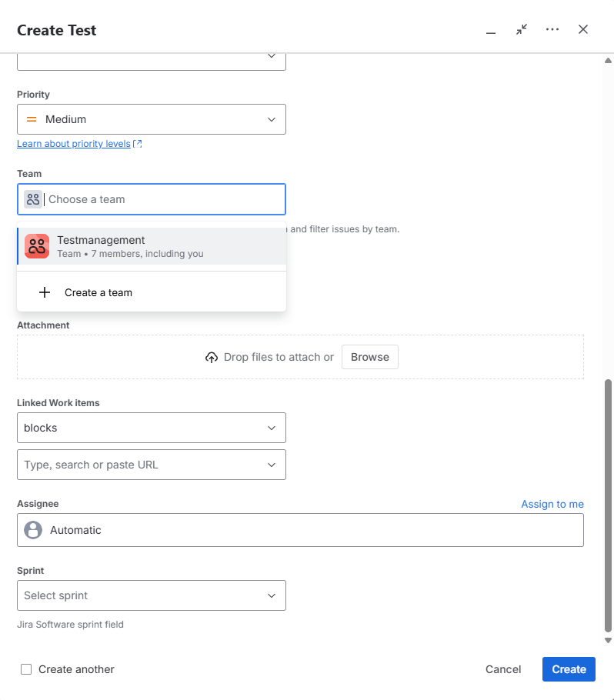
Task: Click the medium priority orange icon
Action: tap(32, 119)
